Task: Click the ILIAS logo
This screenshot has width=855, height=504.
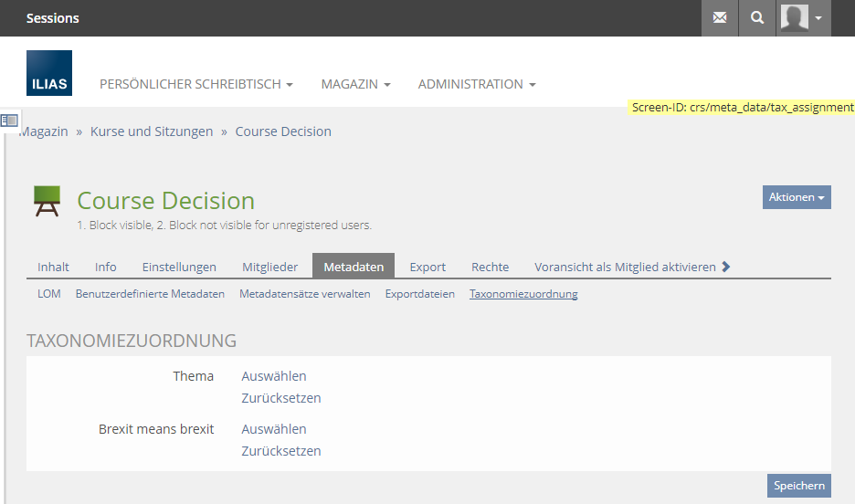Action: pos(49,73)
